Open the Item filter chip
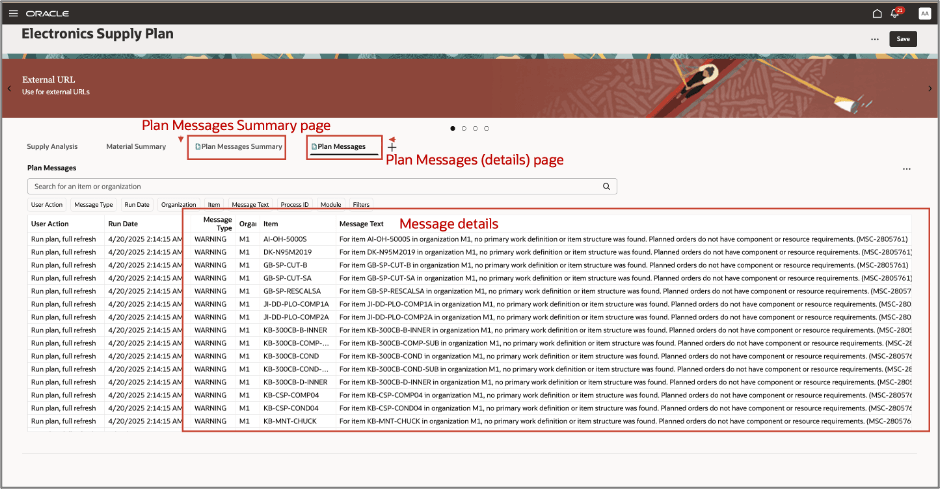The width and height of the screenshot is (940, 490). pos(214,205)
